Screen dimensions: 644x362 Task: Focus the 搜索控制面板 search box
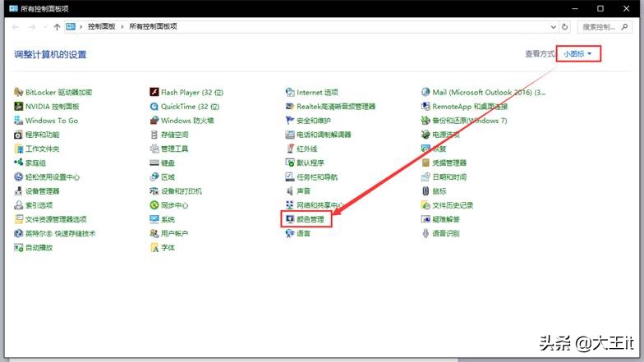click(605, 26)
